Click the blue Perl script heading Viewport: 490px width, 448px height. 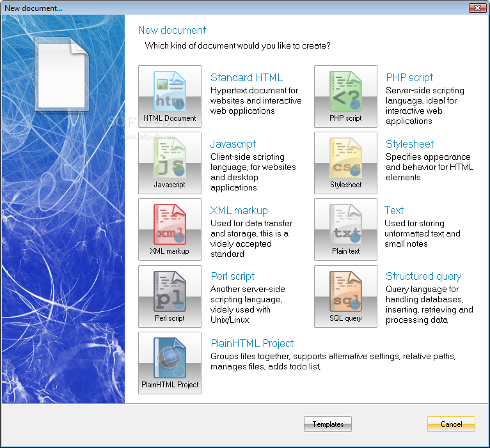(232, 276)
